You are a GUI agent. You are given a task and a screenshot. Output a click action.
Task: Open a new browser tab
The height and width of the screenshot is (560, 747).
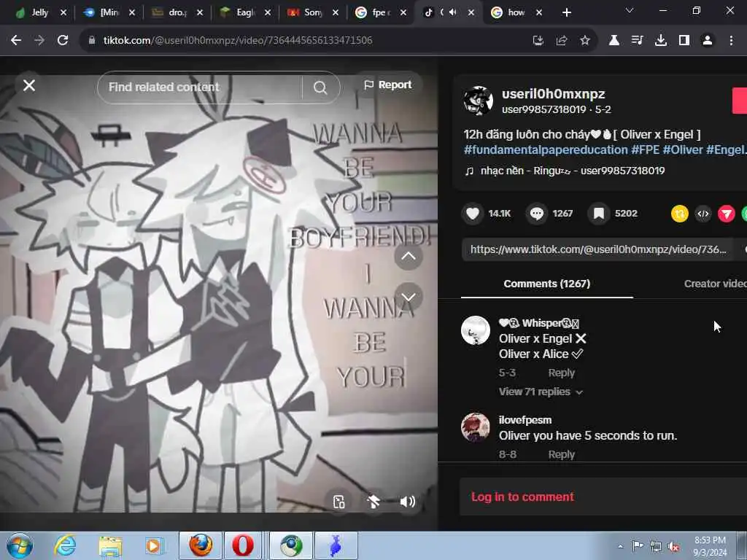pyautogui.click(x=566, y=12)
